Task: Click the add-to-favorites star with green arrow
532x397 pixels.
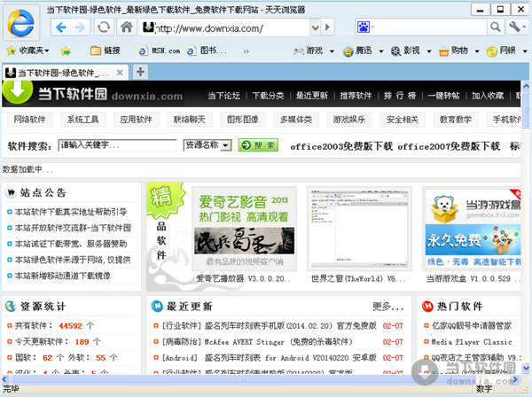Action: coord(66,51)
